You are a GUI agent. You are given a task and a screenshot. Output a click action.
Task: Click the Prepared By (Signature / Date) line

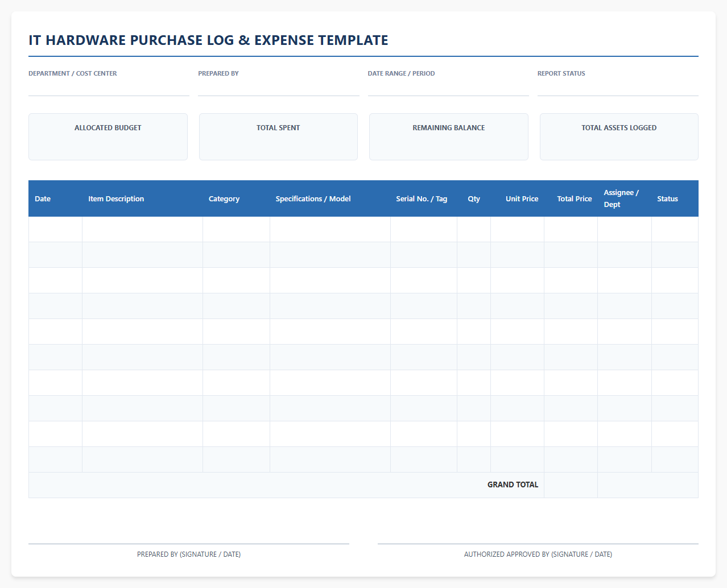(189, 544)
